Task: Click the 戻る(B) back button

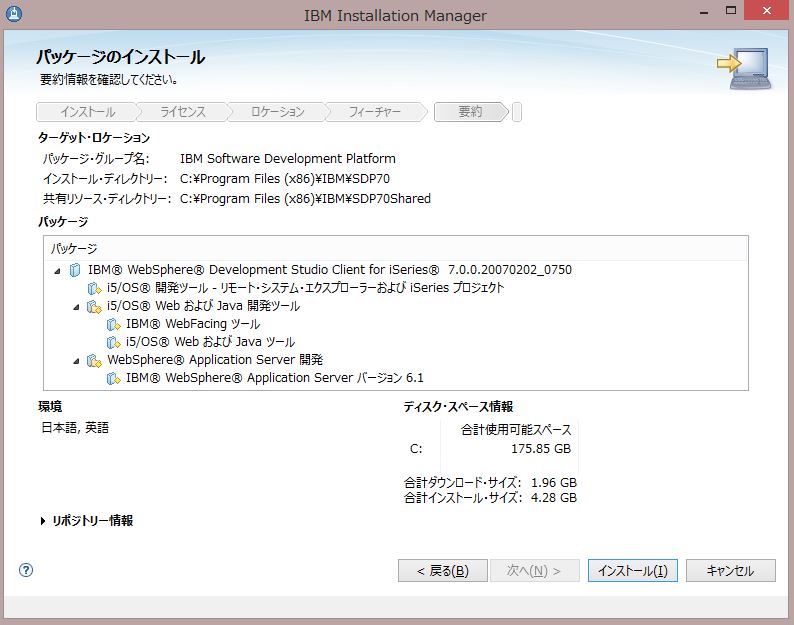Action: (x=443, y=571)
